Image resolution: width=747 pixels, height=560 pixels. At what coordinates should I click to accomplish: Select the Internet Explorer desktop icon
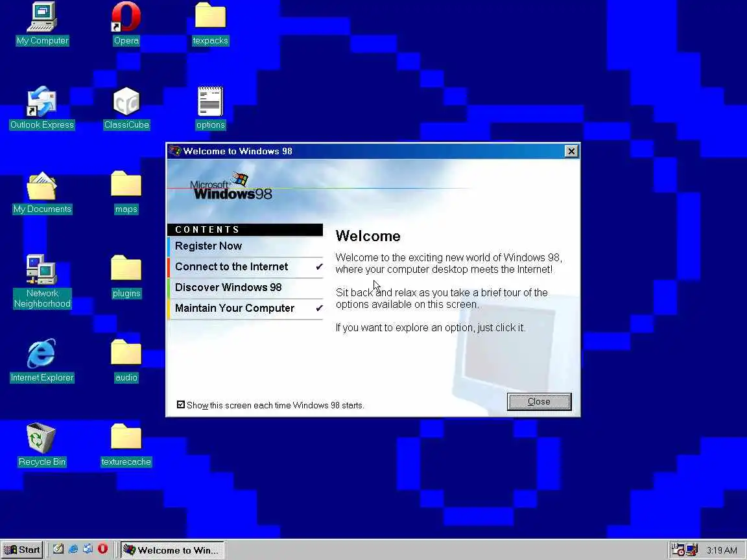[x=42, y=360]
